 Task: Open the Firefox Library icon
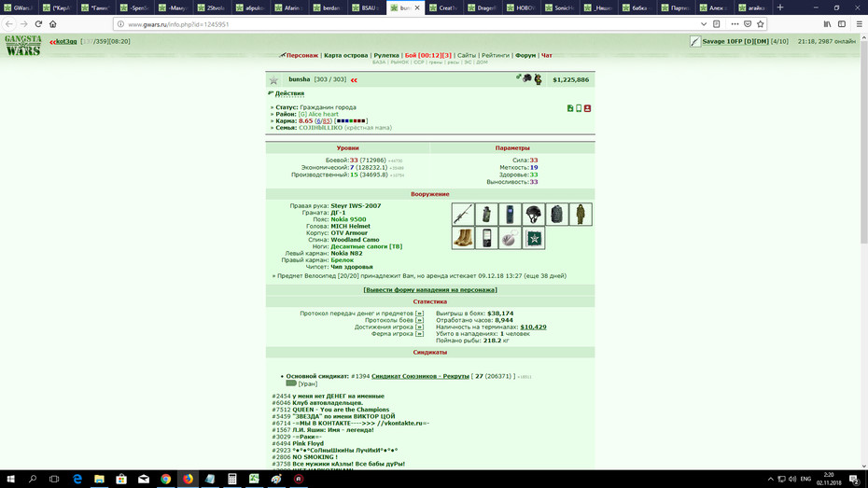827,23
